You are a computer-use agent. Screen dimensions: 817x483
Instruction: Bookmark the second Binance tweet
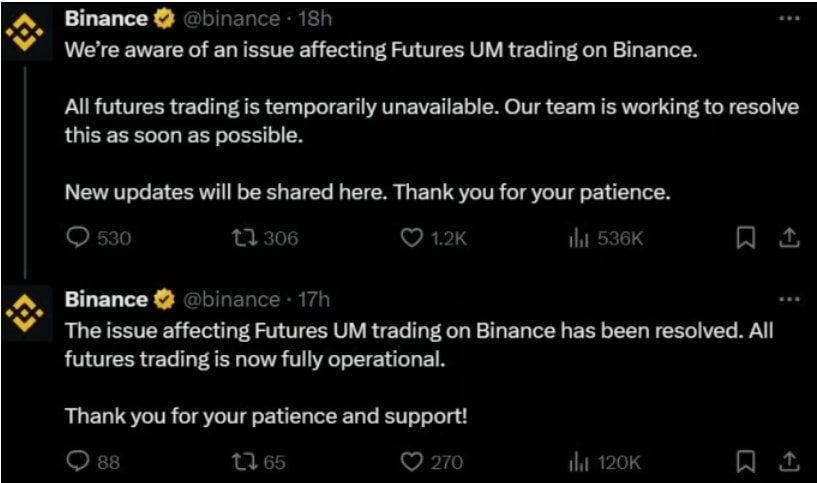point(746,462)
